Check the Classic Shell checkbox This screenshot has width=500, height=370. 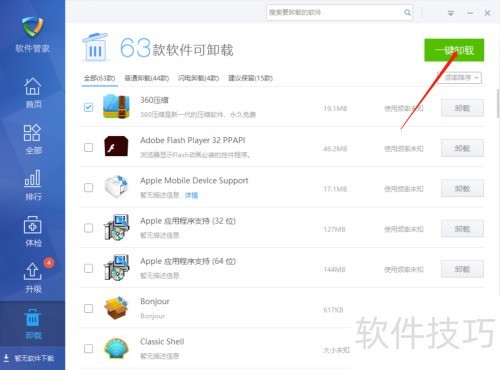coord(88,349)
